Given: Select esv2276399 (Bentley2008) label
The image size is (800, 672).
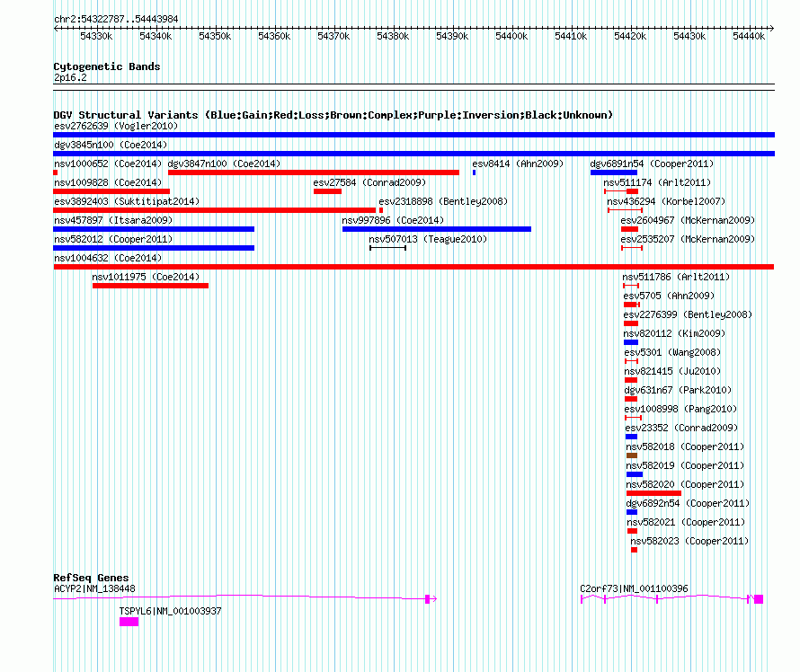Looking at the screenshot, I should click(688, 314).
